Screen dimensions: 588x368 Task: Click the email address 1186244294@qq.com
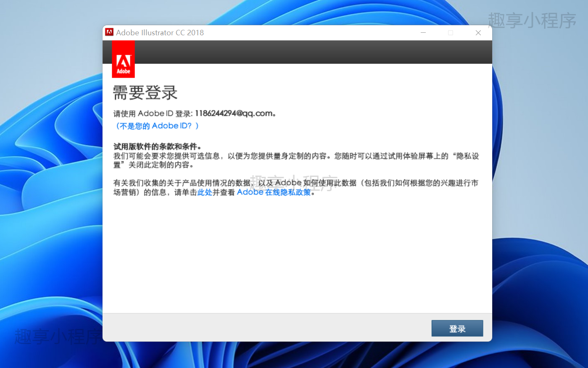(x=234, y=113)
